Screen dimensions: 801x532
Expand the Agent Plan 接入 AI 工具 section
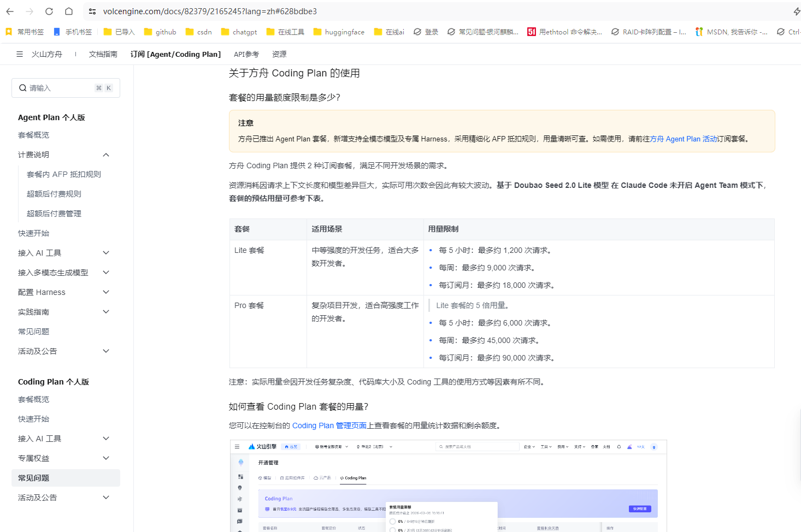[106, 253]
